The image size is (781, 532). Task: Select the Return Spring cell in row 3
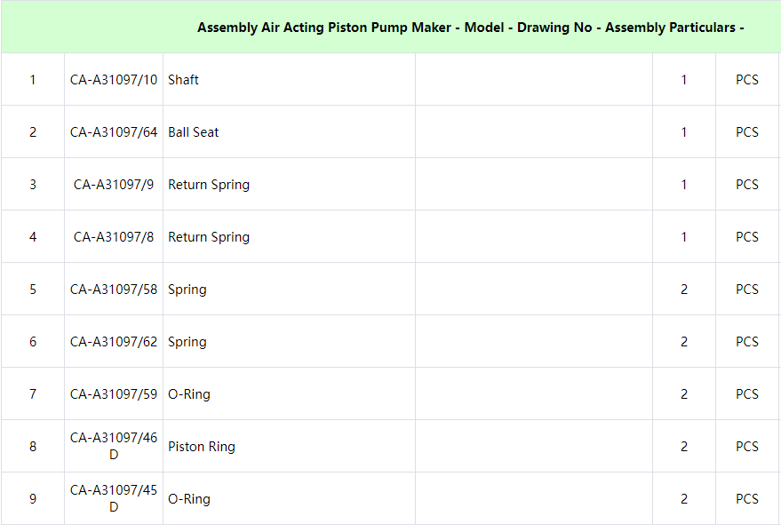pos(289,185)
